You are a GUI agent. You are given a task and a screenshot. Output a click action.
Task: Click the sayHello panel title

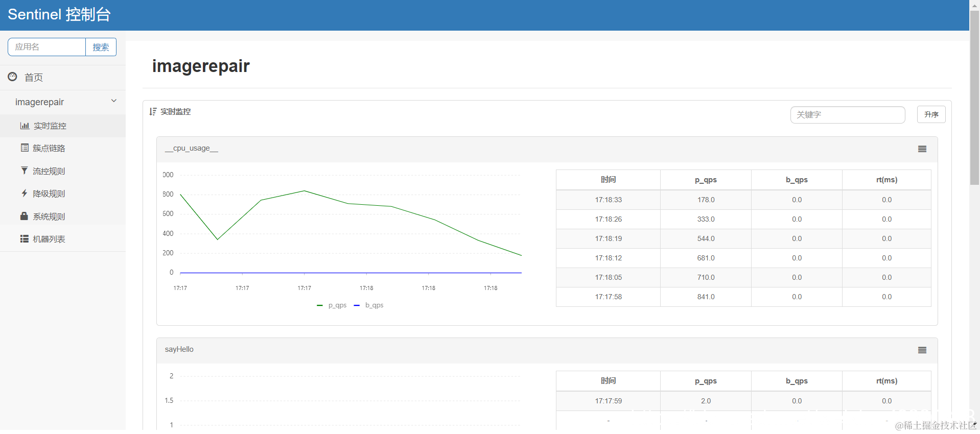tap(179, 349)
